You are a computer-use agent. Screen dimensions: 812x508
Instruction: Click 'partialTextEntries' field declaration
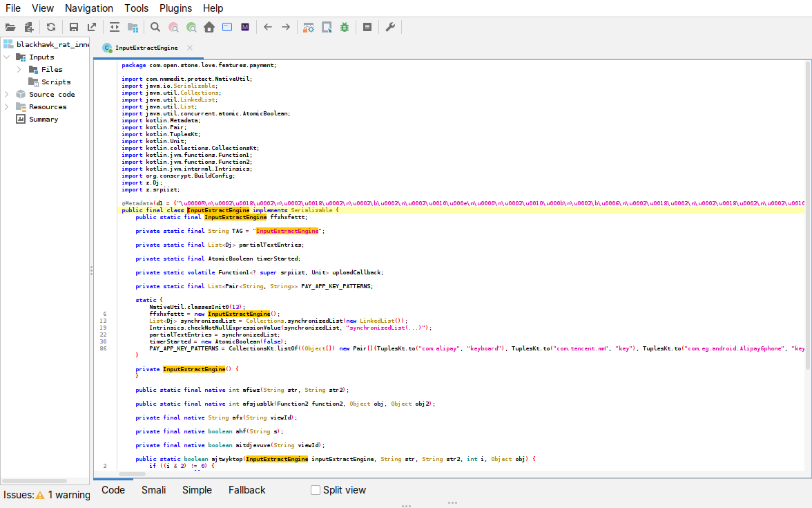tap(271, 245)
